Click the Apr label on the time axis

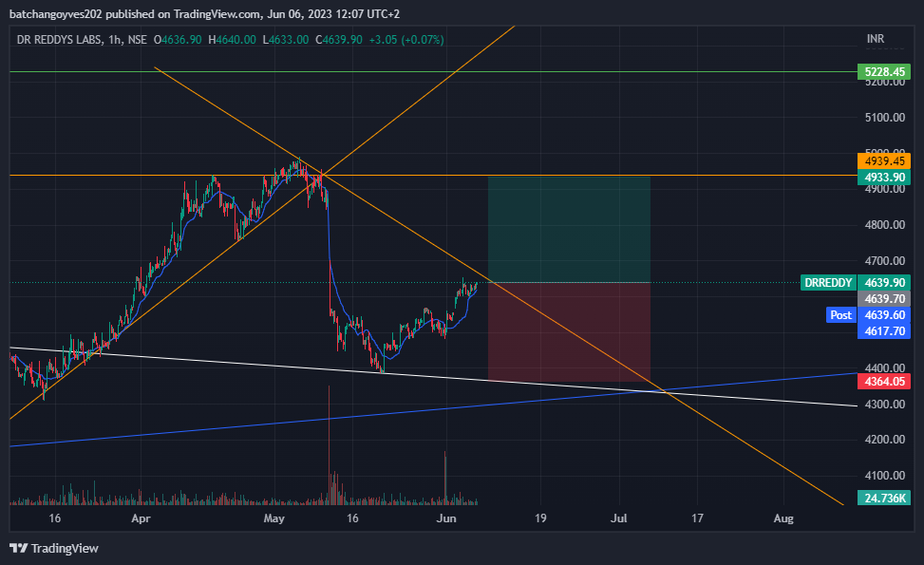click(x=141, y=518)
